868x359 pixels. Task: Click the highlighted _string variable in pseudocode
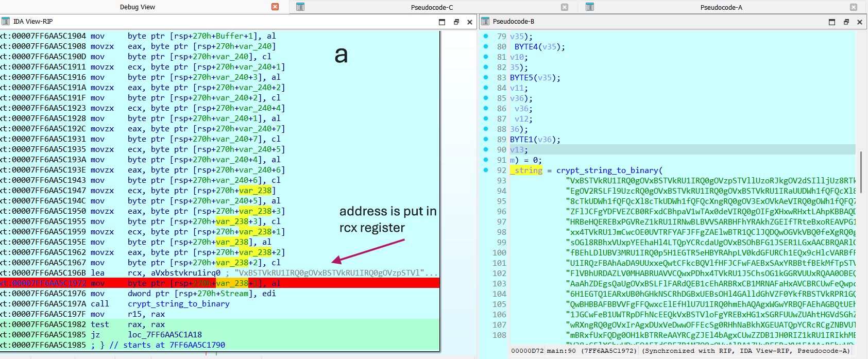526,170
